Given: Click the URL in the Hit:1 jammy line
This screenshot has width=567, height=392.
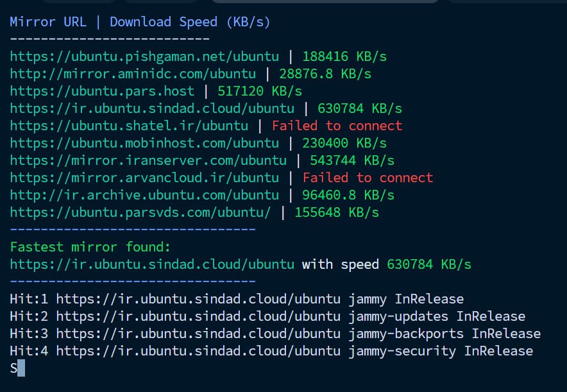Looking at the screenshot, I should point(198,299).
